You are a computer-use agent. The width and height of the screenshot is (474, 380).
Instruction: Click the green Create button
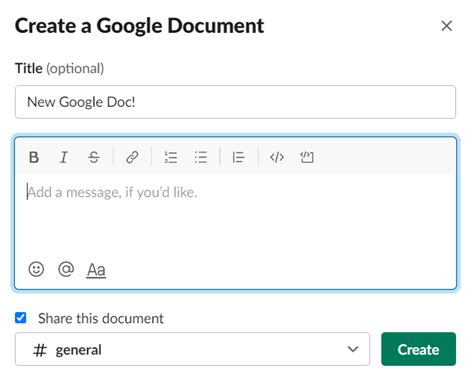[418, 349]
